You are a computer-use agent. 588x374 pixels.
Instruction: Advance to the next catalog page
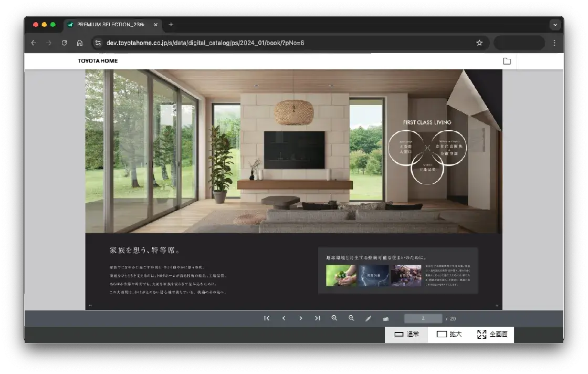click(x=301, y=318)
